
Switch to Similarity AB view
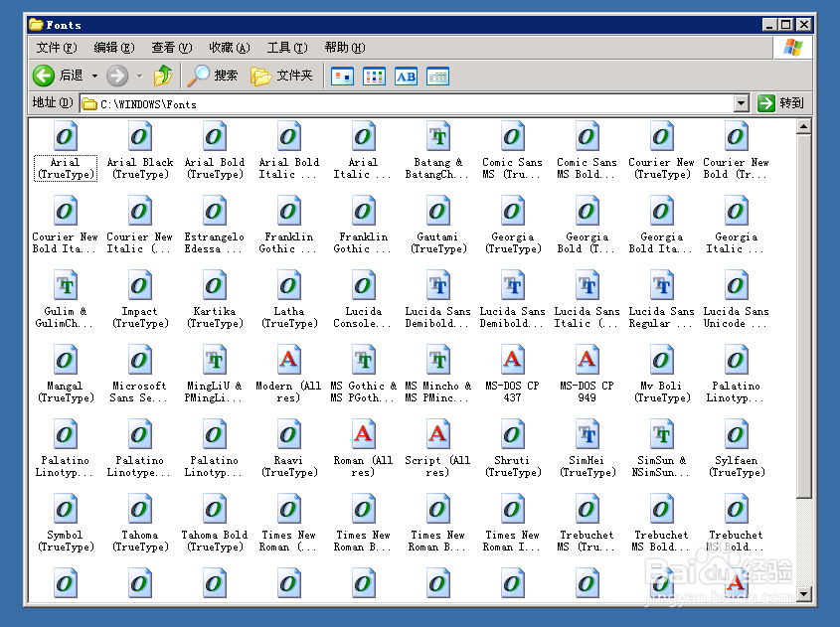406,77
